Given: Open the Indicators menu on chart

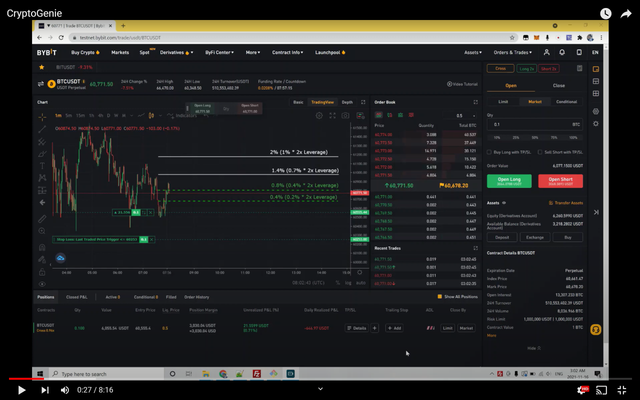Looking at the screenshot, I should (x=182, y=116).
